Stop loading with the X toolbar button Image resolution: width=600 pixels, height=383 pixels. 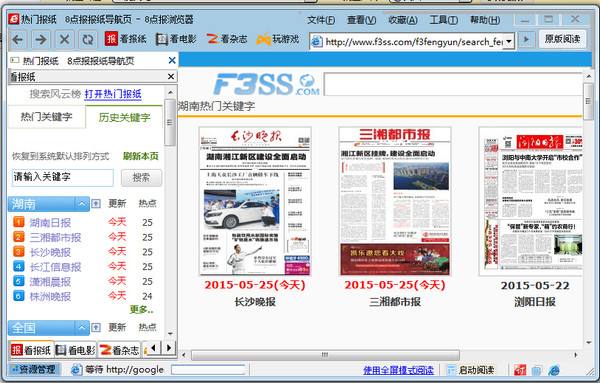64,39
